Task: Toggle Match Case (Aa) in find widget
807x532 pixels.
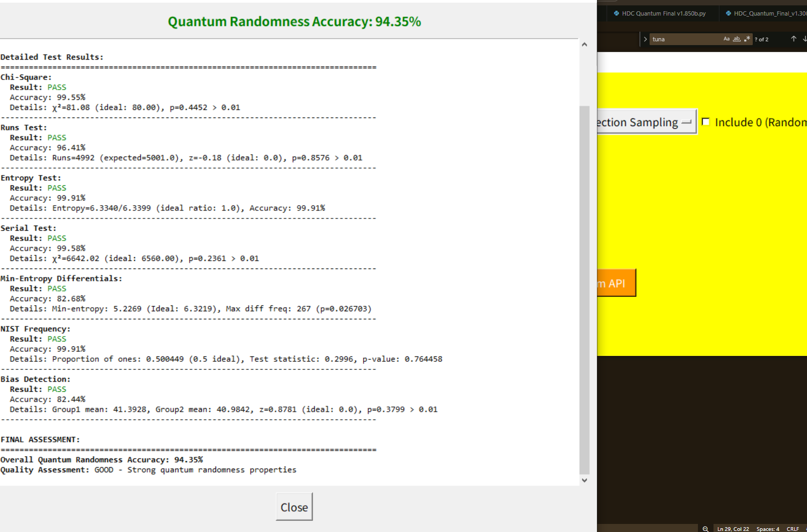Action: point(726,39)
